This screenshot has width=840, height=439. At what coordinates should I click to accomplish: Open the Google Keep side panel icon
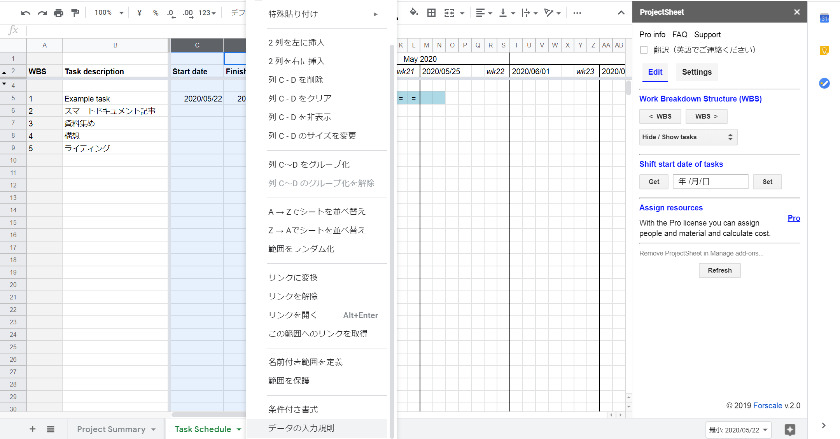click(x=824, y=51)
